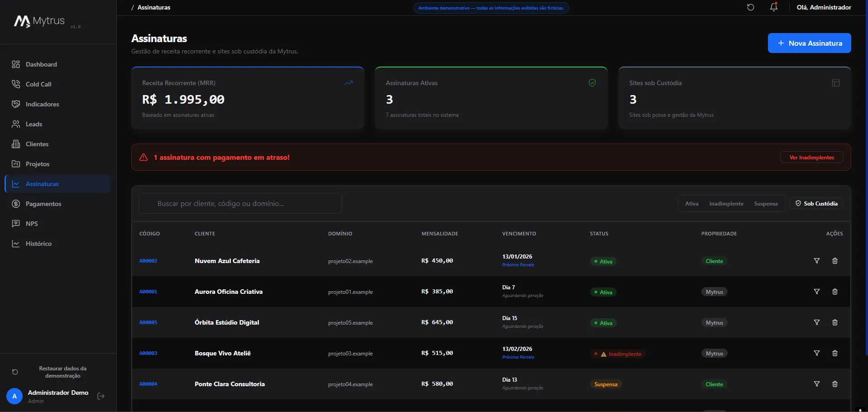Open subscription code A00004
This screenshot has height=412, width=868.
tap(148, 384)
